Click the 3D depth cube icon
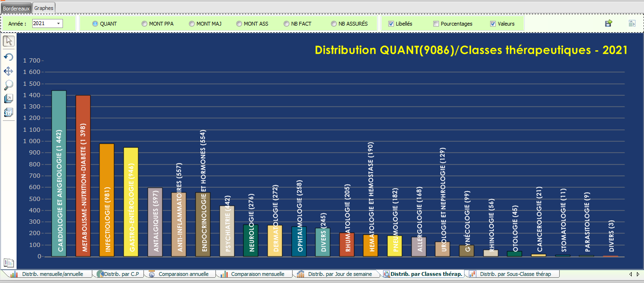Viewport: 644px width, 283px height. point(9,99)
